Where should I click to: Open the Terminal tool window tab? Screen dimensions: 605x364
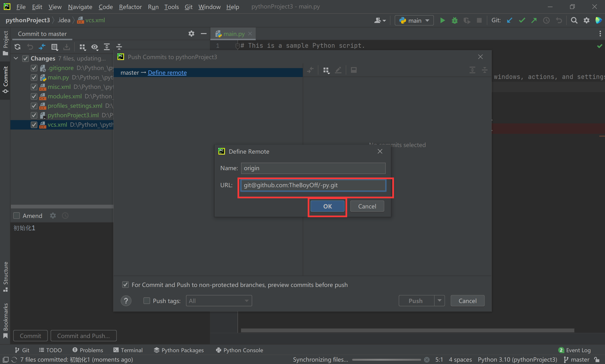point(128,350)
